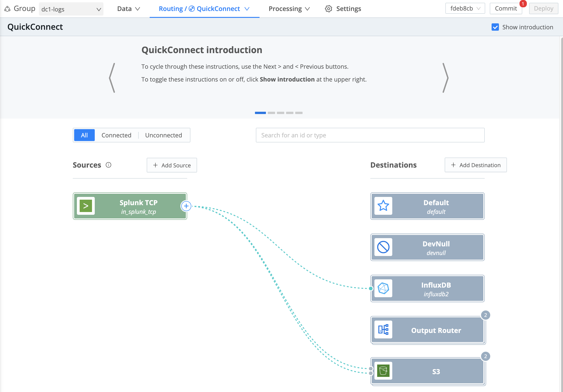Select the Unconnected filter

[x=163, y=135]
